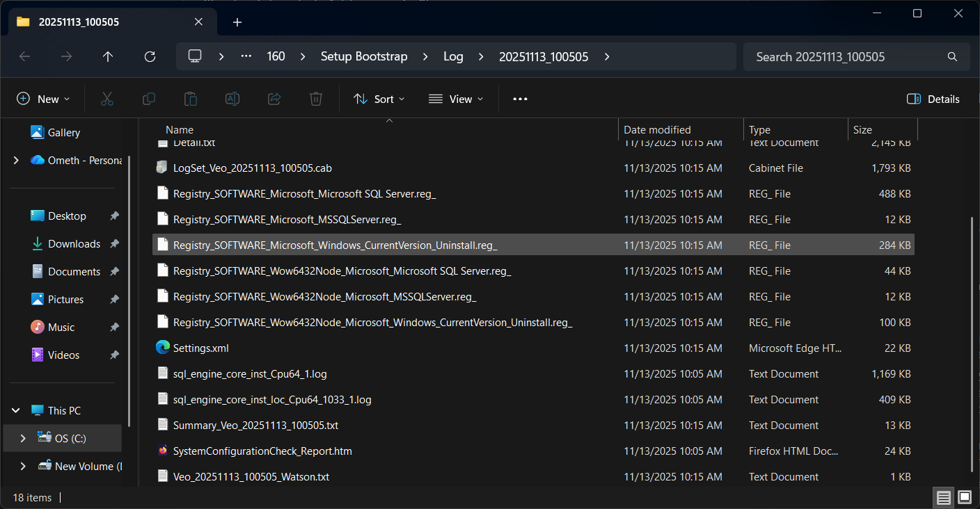Switch to large thumbnails view layout
Viewport: 980px width, 509px height.
coord(964,497)
